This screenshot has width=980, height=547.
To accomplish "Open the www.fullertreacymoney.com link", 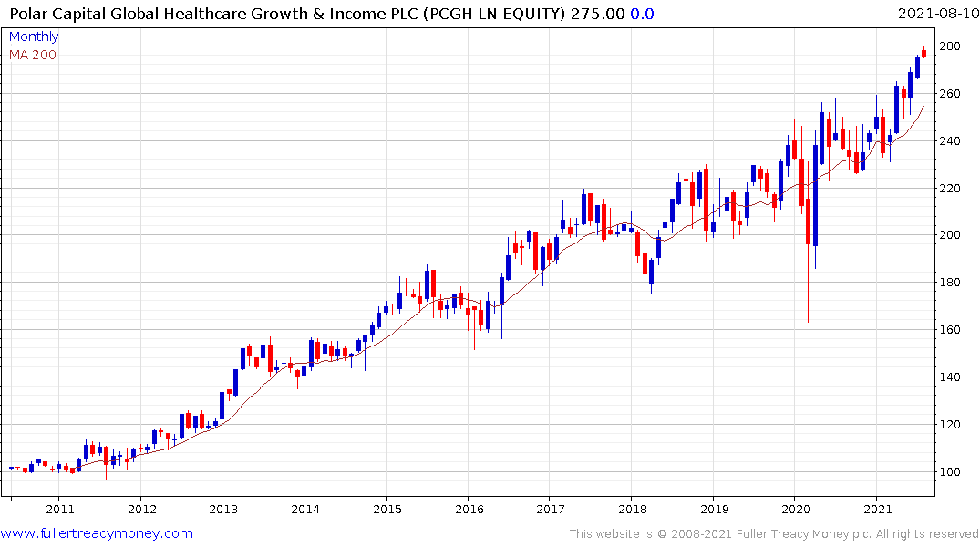I will tap(97, 533).
